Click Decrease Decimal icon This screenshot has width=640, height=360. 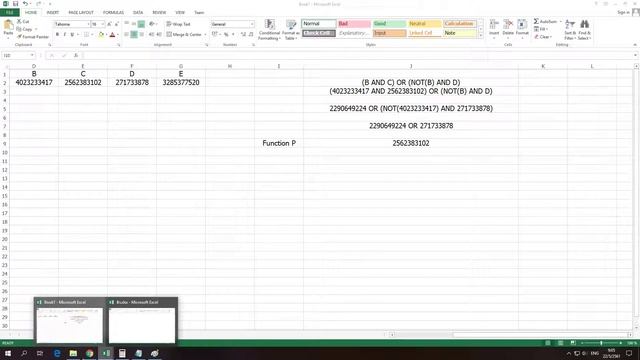(x=251, y=35)
